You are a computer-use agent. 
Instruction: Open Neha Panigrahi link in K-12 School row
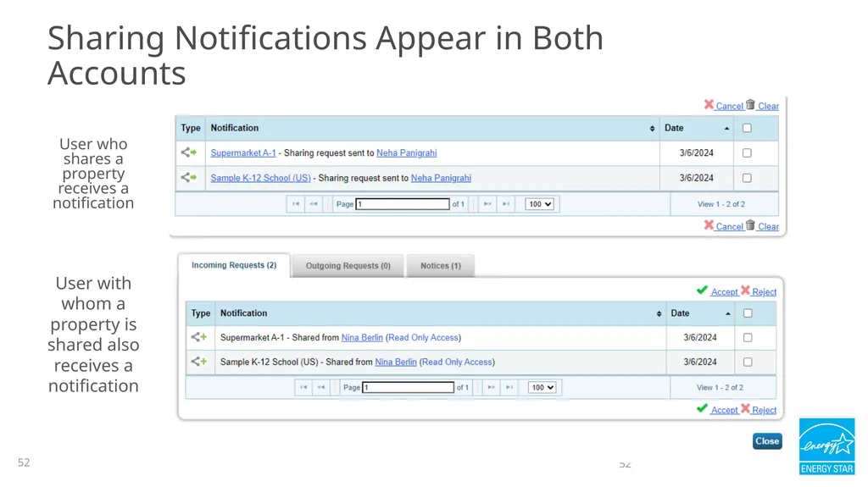coord(441,178)
